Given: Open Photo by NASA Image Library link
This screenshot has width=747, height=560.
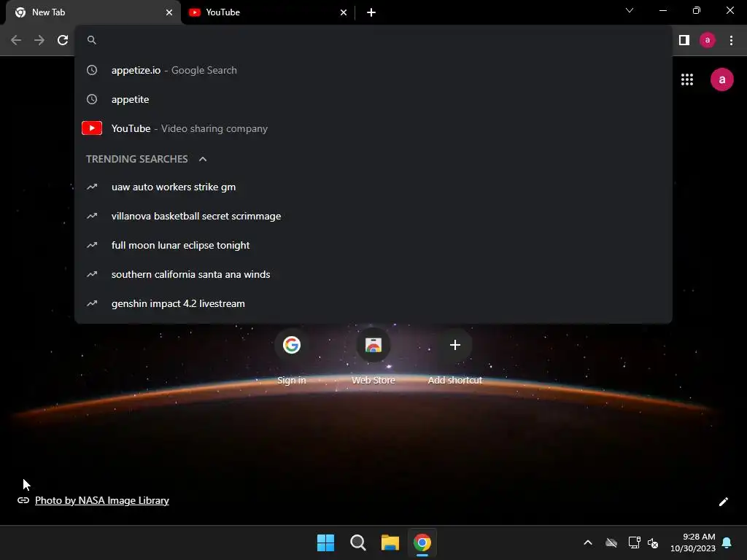Looking at the screenshot, I should (x=102, y=500).
